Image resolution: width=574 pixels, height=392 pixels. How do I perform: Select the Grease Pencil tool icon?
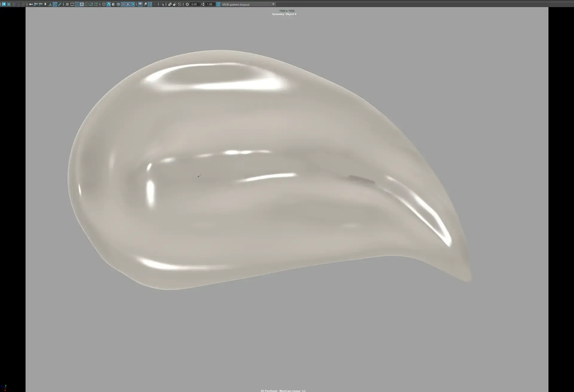[60, 4]
